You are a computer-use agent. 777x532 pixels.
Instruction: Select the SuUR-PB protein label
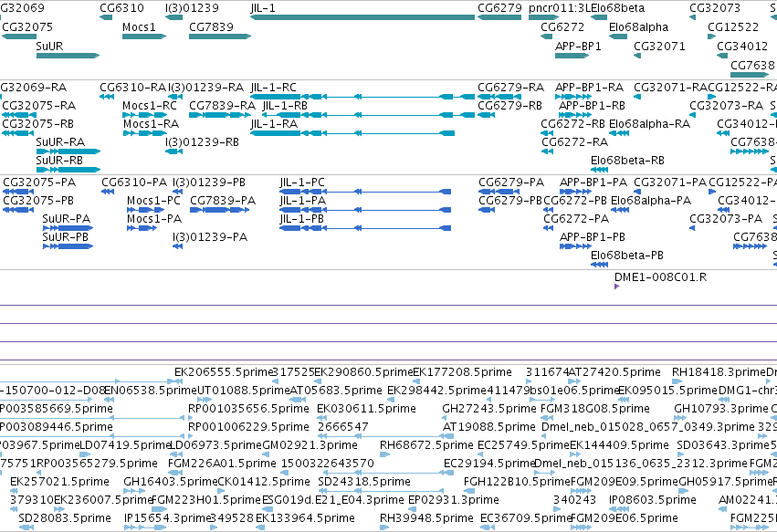(66, 237)
